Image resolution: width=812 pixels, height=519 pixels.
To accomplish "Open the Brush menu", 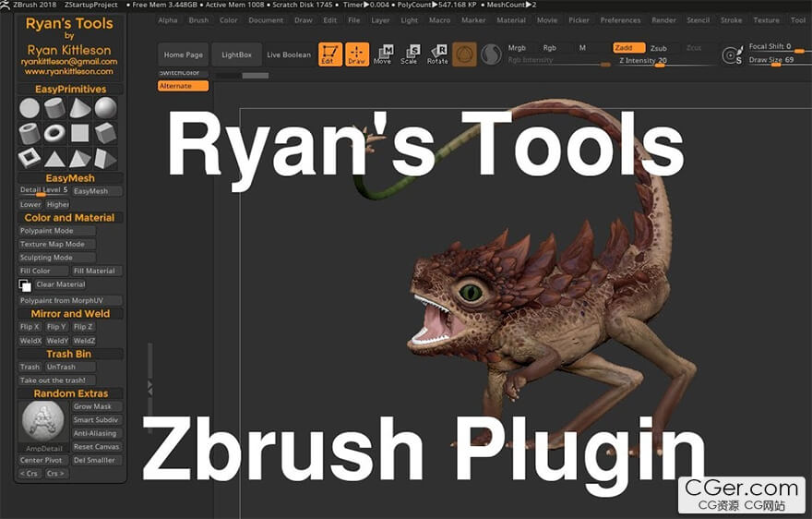I will [x=198, y=20].
